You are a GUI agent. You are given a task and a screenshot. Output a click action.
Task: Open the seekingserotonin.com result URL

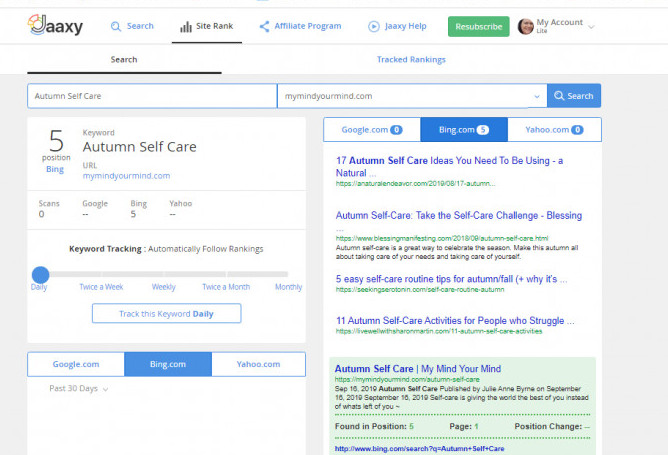(420, 290)
